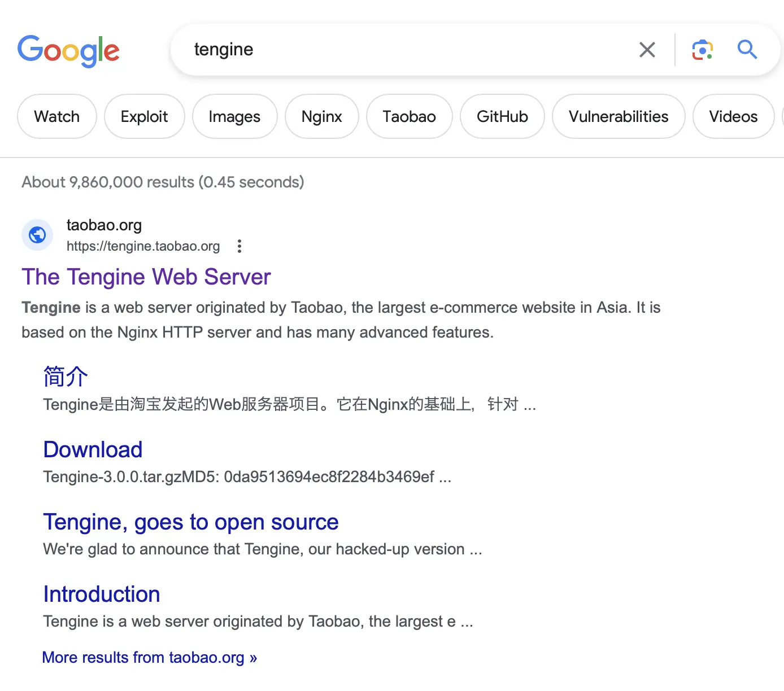The width and height of the screenshot is (784, 691).
Task: Click 'About 9,860,000 results' stats text
Action: point(163,182)
